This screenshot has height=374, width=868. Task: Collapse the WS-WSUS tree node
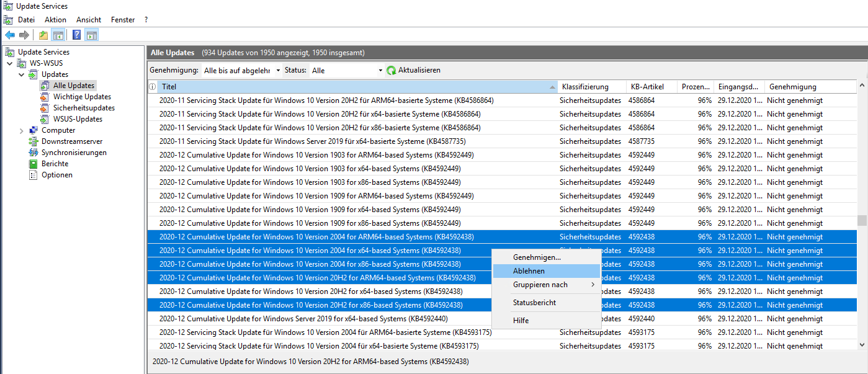pyautogui.click(x=10, y=63)
